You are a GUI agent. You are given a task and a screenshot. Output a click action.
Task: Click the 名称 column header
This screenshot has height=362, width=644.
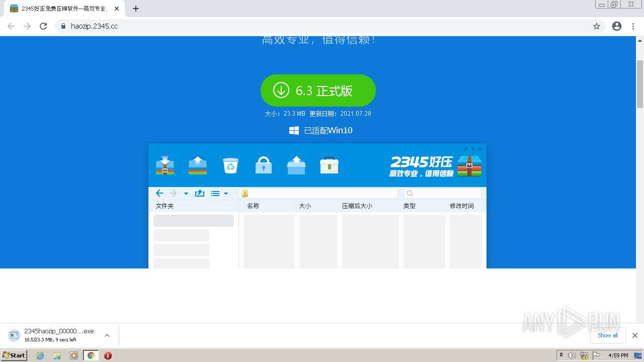coord(253,206)
